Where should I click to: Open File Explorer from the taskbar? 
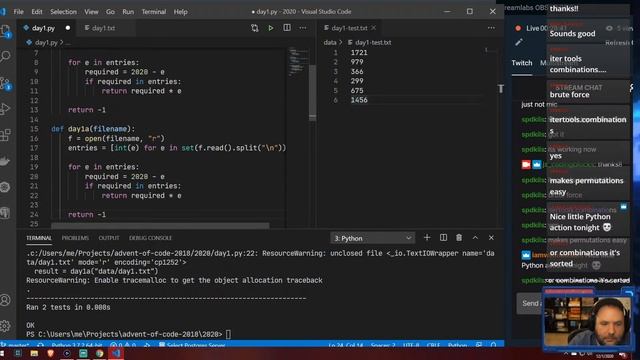(34, 353)
